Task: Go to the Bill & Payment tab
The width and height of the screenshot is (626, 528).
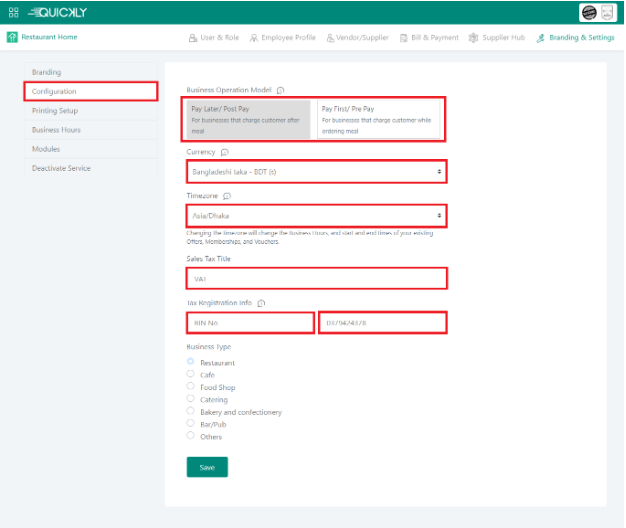Action: tap(429, 38)
